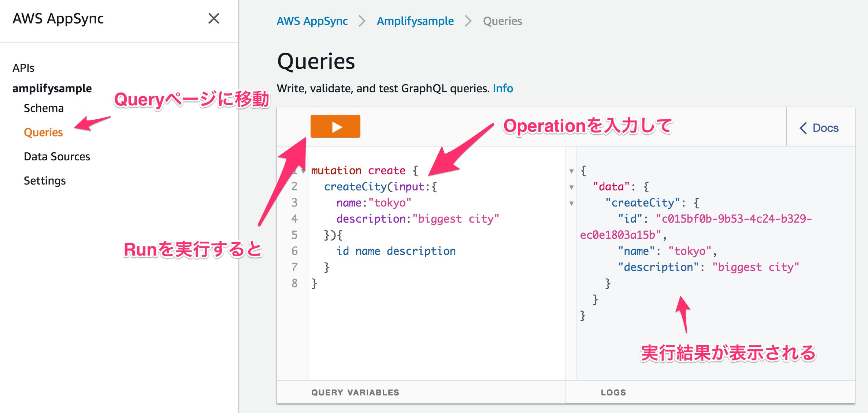
Task: Open Settings in the sidebar
Action: [x=45, y=181]
